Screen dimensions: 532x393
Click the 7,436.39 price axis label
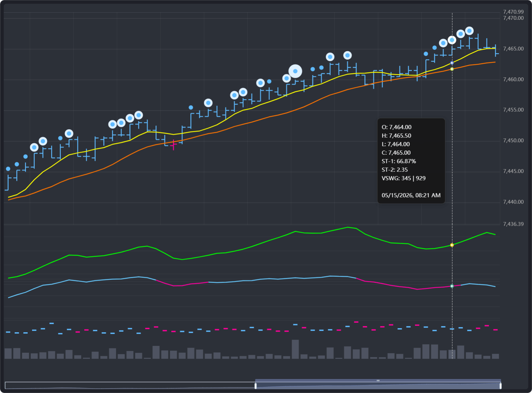[x=513, y=224]
